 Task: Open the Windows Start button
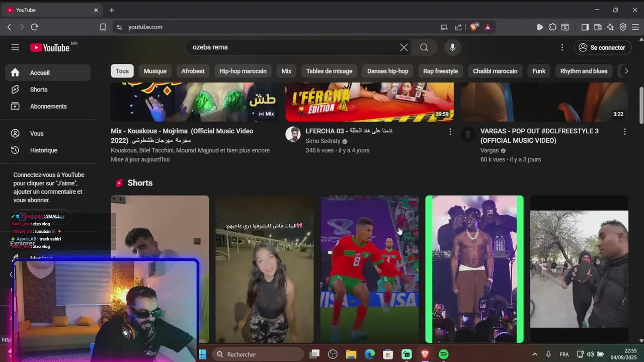pos(202,354)
